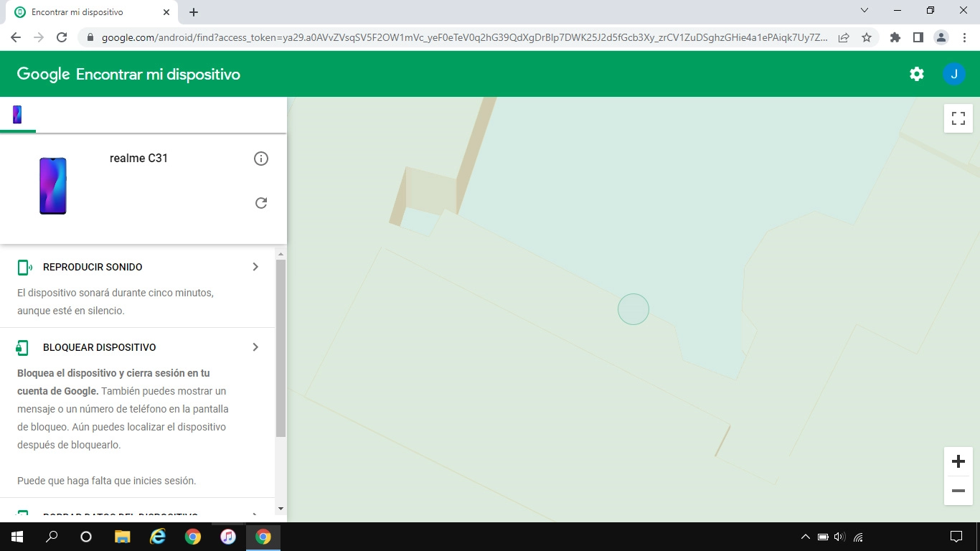Open Find My Device settings gear
Image resolution: width=980 pixels, height=551 pixels.
916,73
